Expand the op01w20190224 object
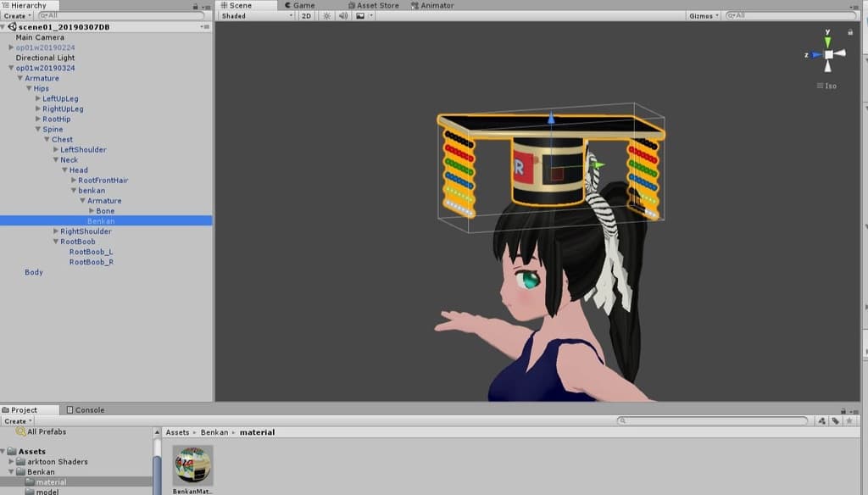Viewport: 868px width, 495px height. tap(11, 47)
